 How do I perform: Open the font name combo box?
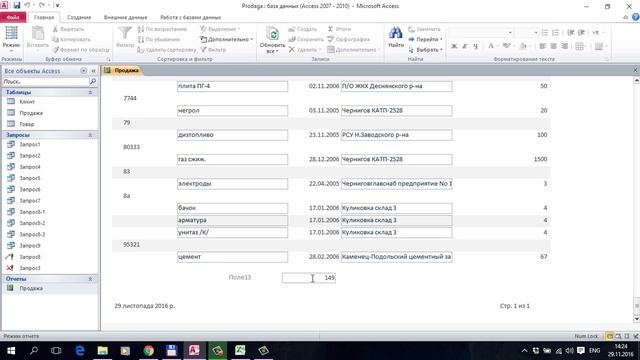pos(481,33)
